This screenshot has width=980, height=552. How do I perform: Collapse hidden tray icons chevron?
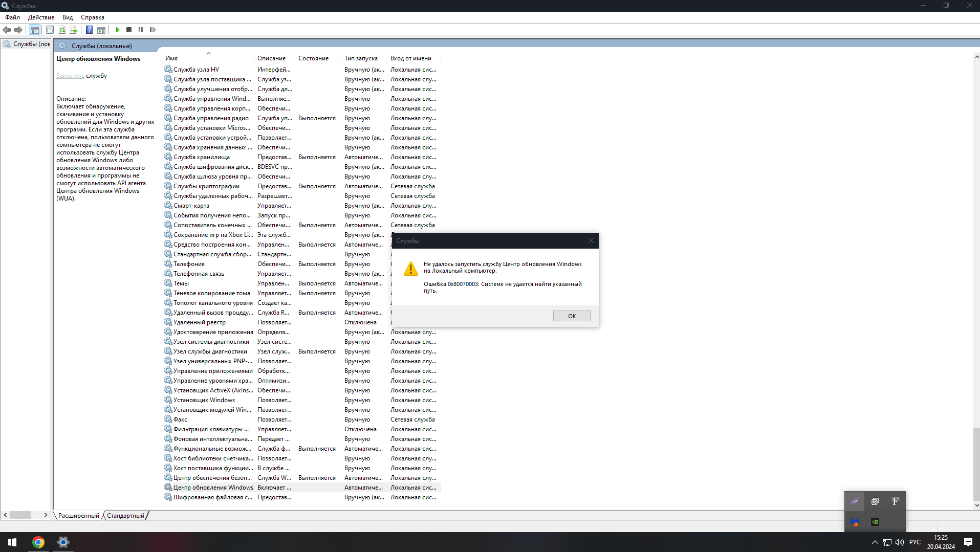(x=875, y=542)
